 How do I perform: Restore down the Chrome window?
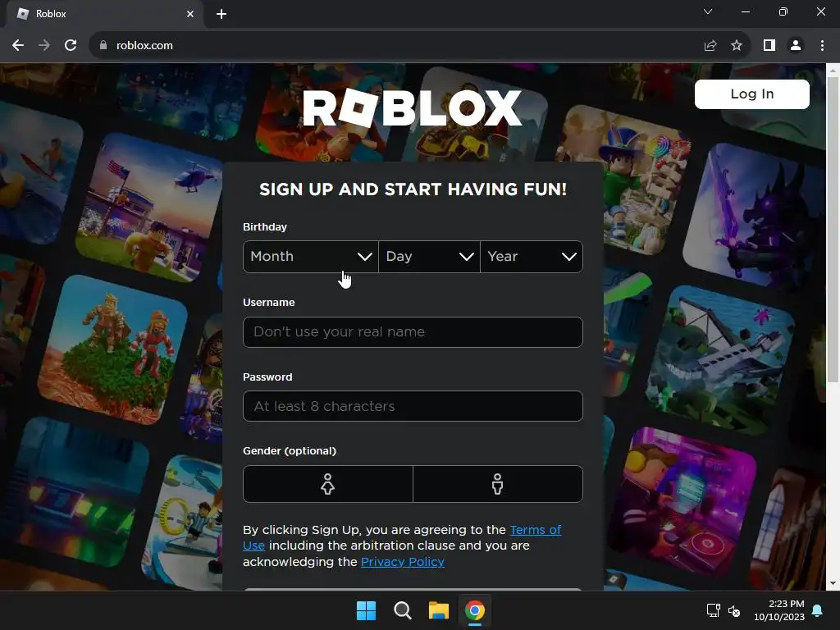[783, 11]
